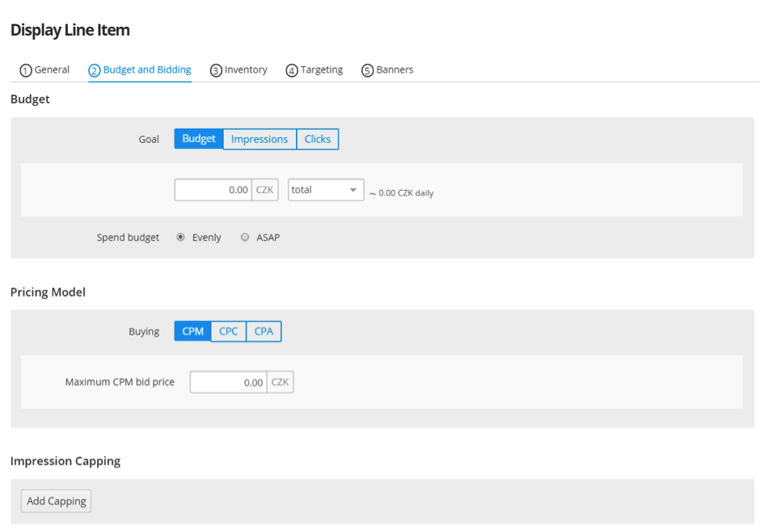Click the Add Capping button
The image size is (760, 532).
pos(57,501)
